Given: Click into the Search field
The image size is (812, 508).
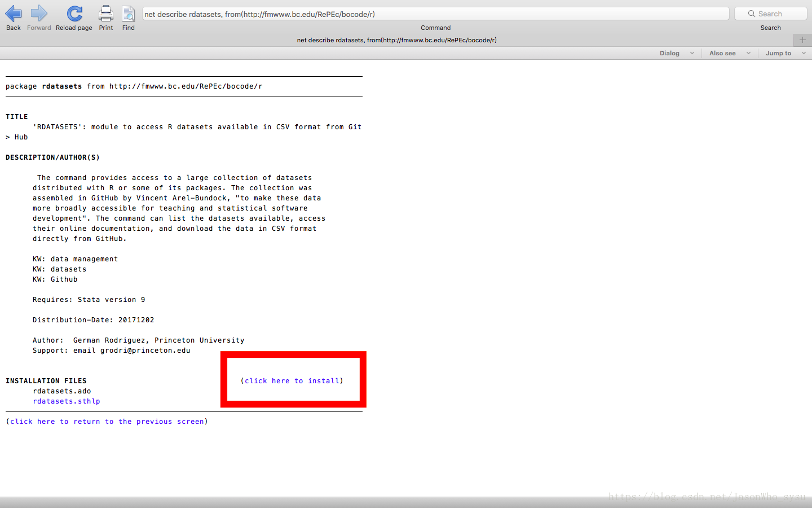Looking at the screenshot, I should [x=771, y=14].
